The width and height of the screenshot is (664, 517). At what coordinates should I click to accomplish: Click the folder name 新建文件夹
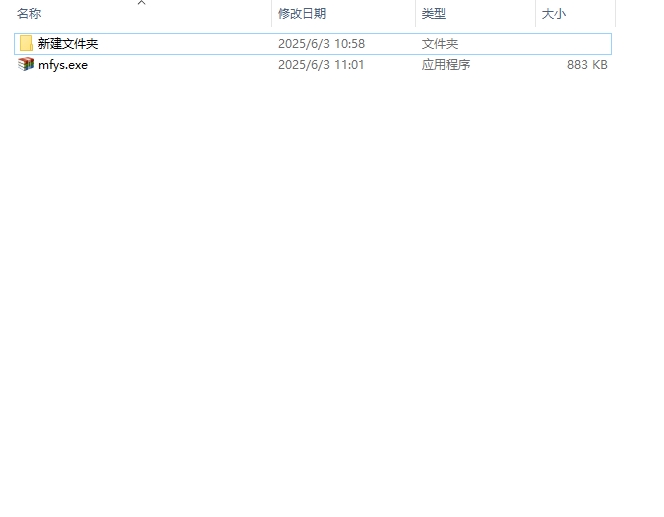point(68,44)
